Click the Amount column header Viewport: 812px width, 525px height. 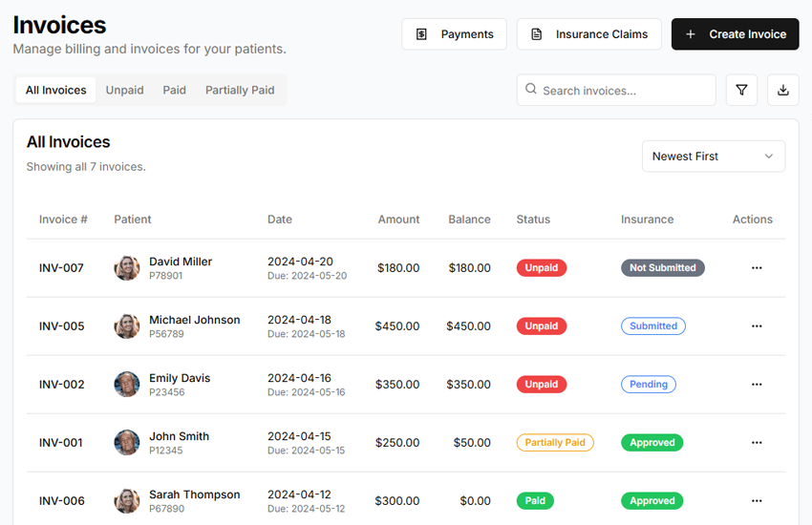(398, 220)
